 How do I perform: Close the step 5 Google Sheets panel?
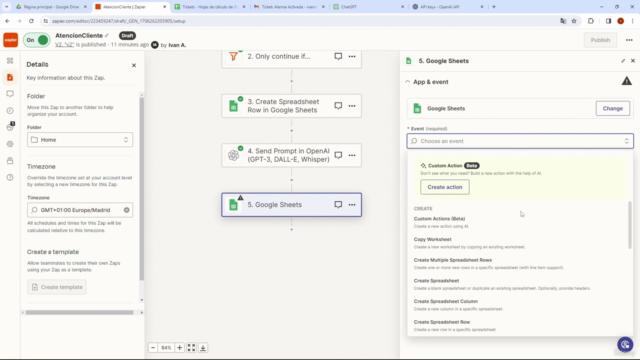(633, 61)
